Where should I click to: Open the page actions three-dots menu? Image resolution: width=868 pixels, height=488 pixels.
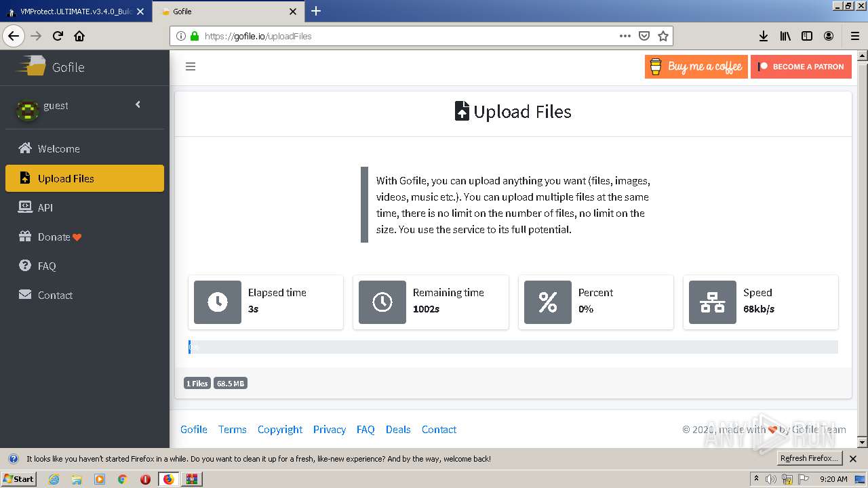click(x=625, y=36)
